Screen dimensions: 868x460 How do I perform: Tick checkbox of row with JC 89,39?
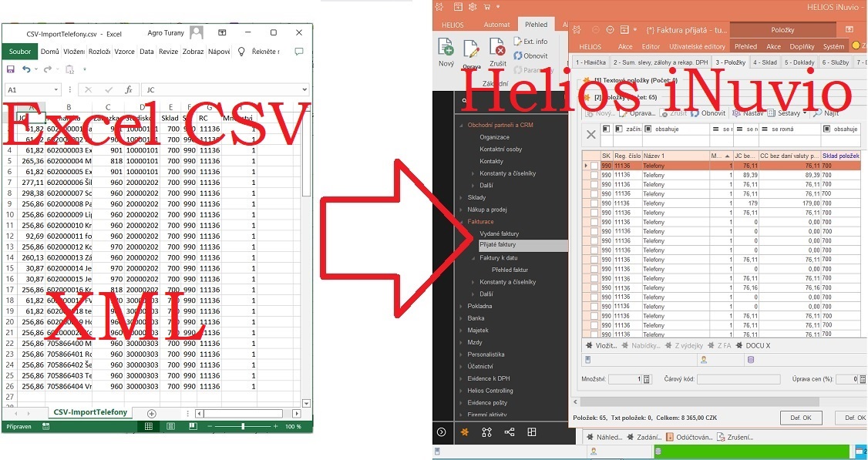594,175
